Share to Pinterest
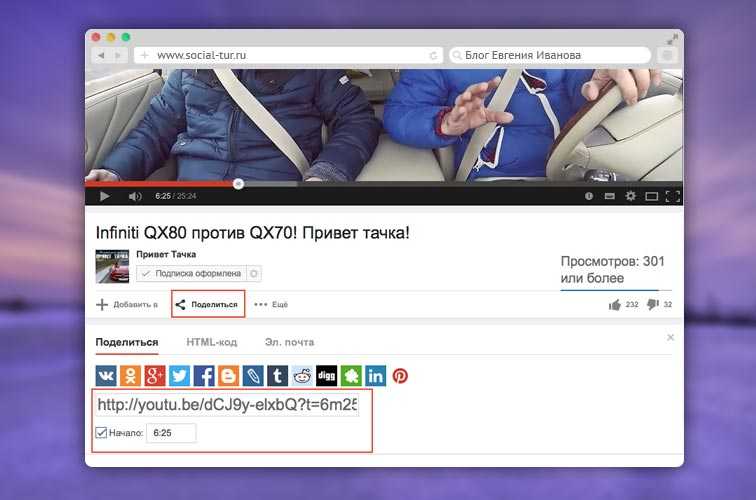This screenshot has width=756, height=500. 400,376
